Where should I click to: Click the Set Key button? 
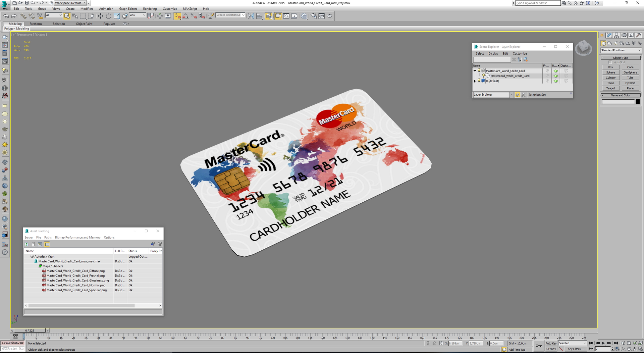tap(551, 349)
